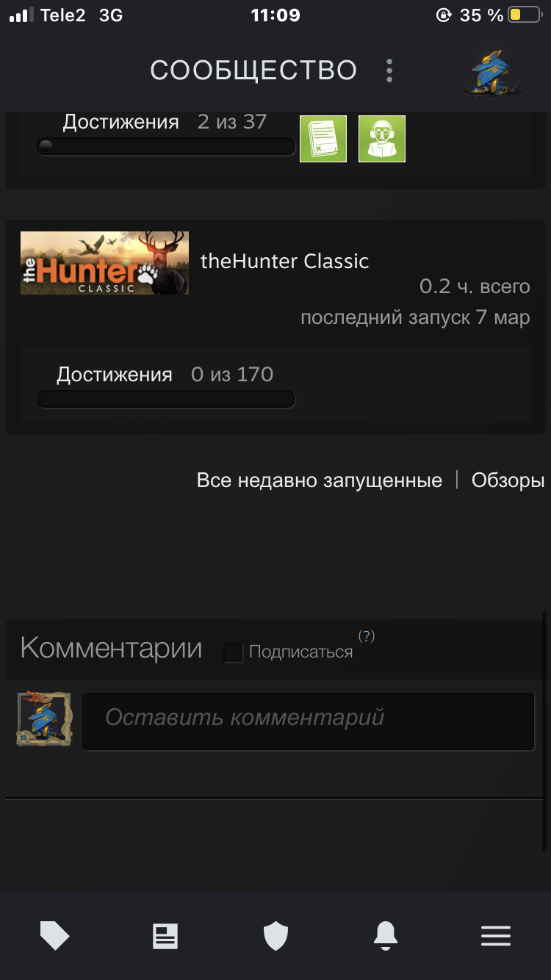Click the 0 из 170 achievements progress bar

pyautogui.click(x=166, y=399)
